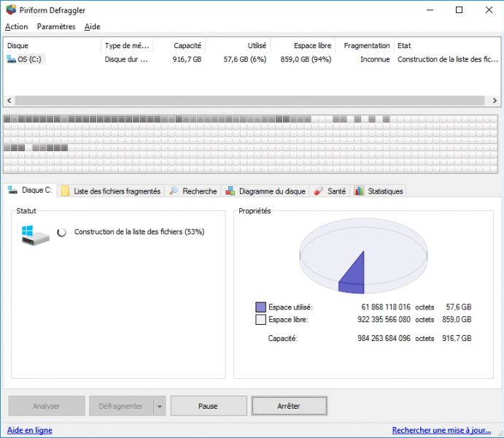The height and width of the screenshot is (438, 504).
Task: Sort by the Capacité column header
Action: 179,46
